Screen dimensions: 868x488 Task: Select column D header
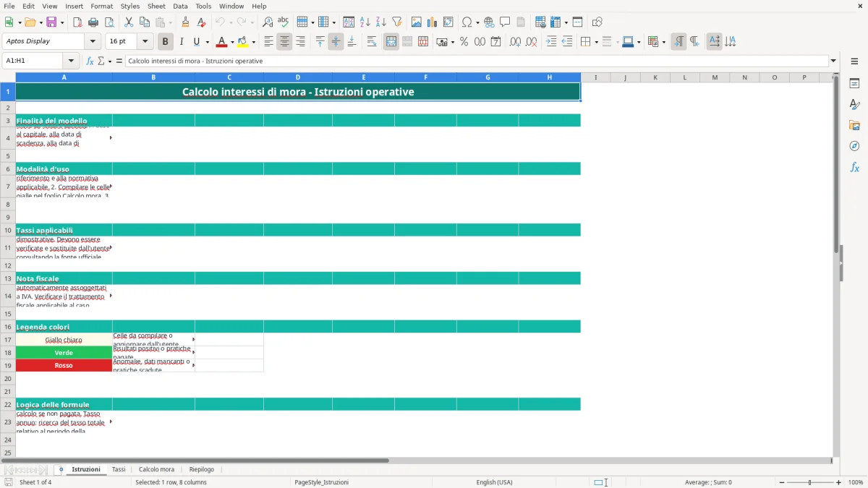click(x=298, y=77)
